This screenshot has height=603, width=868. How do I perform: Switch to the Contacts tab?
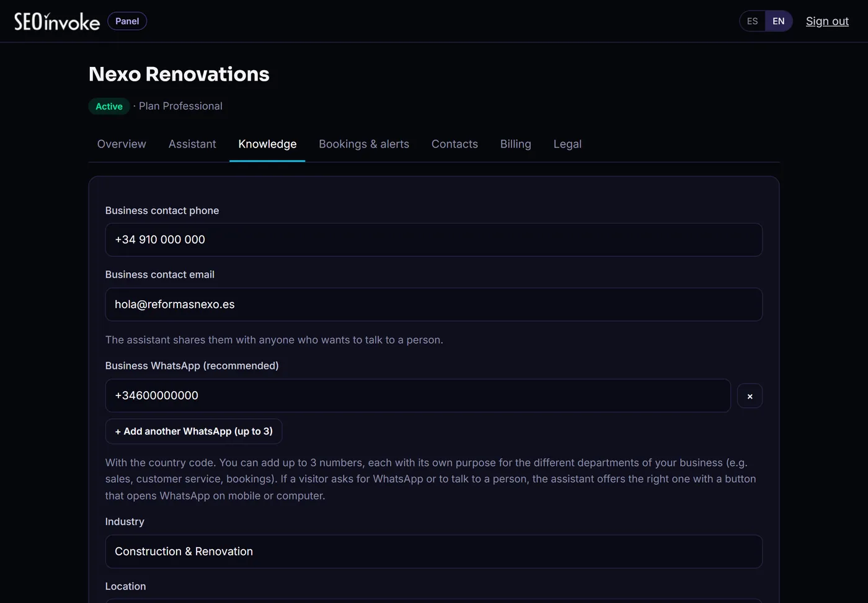(454, 144)
